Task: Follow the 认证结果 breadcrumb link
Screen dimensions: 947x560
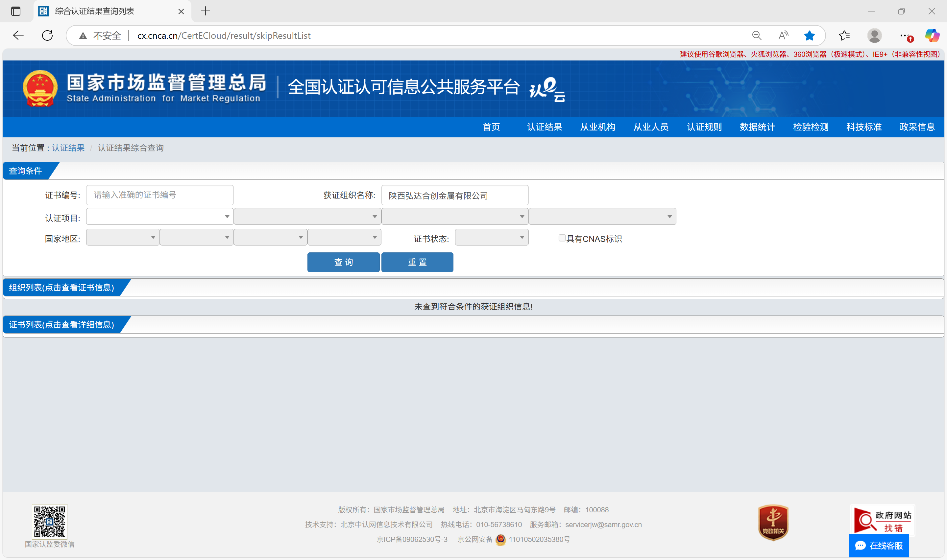Action: tap(68, 148)
